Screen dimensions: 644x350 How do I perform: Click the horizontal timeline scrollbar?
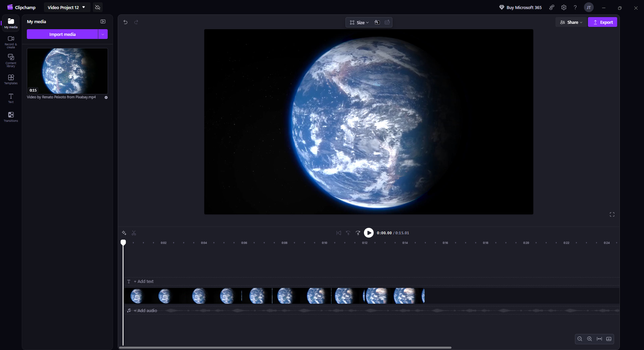click(x=285, y=348)
